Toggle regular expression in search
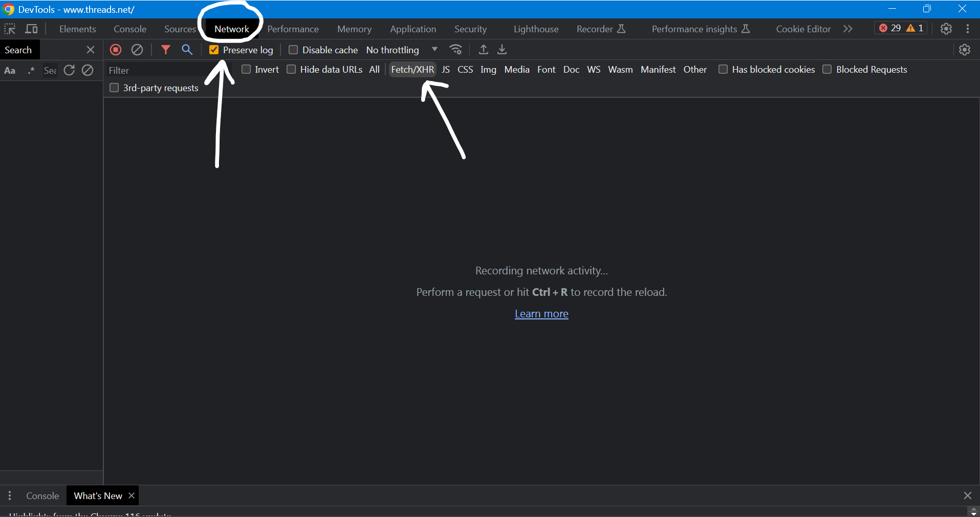The image size is (980, 517). [x=31, y=71]
